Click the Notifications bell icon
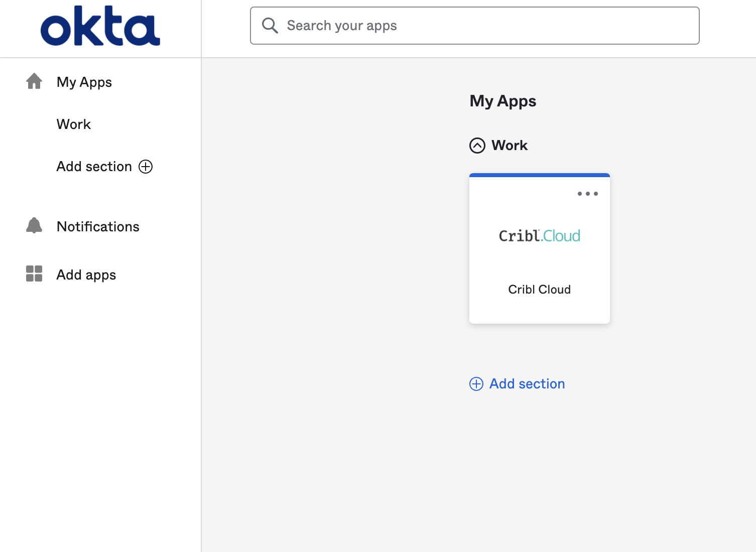756x552 pixels. coord(34,225)
